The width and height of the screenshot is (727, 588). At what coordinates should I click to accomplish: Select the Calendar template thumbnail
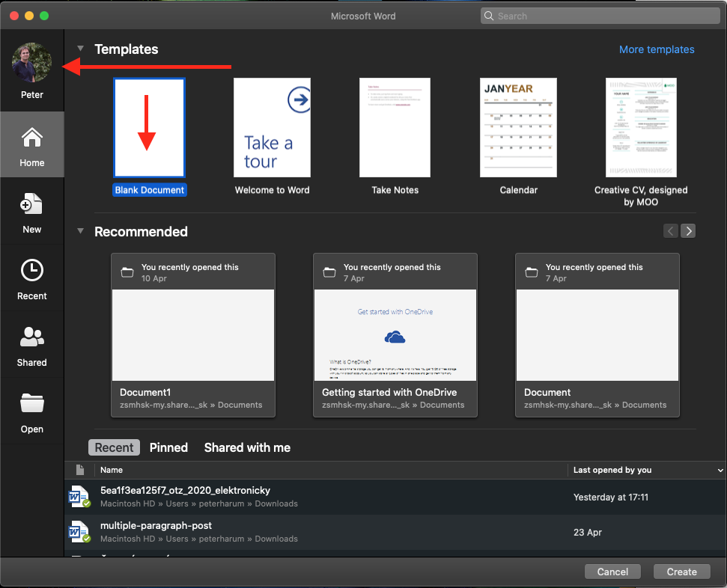point(519,127)
